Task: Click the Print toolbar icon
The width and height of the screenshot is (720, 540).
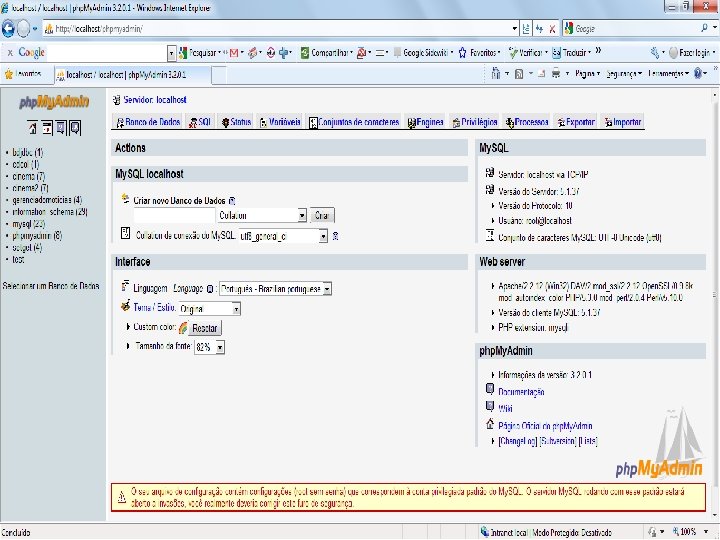Action: (x=556, y=73)
